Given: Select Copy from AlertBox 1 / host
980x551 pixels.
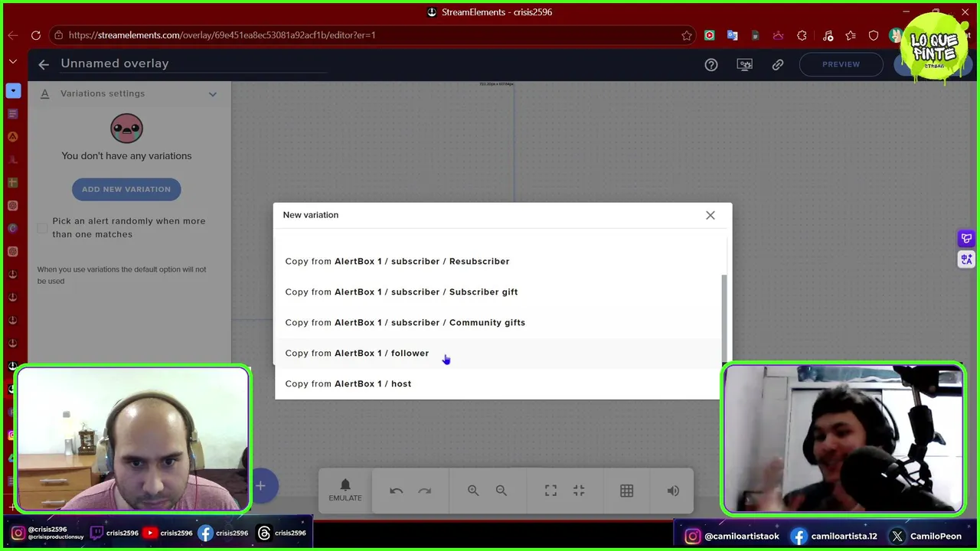Looking at the screenshot, I should (x=498, y=383).
